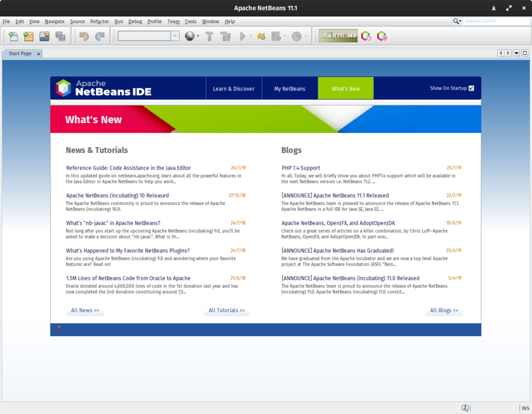Viewport: 532px width, 414px height.
Task: Click the Build Project hammer icon
Action: pyautogui.click(x=209, y=36)
